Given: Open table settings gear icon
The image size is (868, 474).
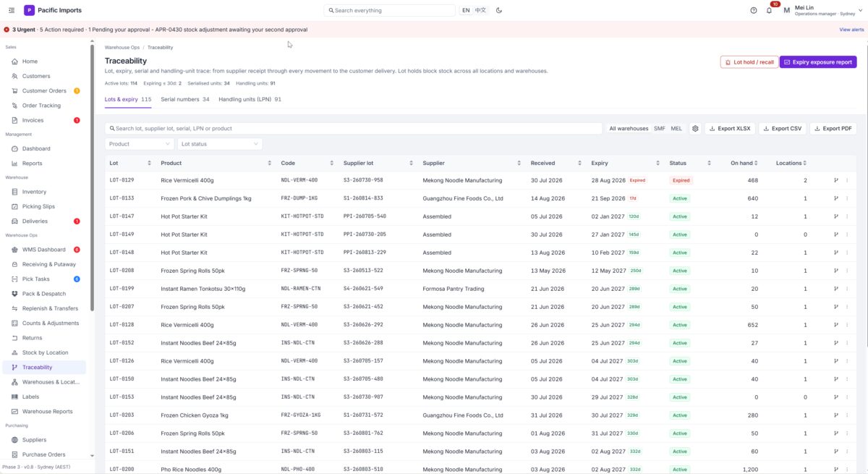Looking at the screenshot, I should [695, 129].
